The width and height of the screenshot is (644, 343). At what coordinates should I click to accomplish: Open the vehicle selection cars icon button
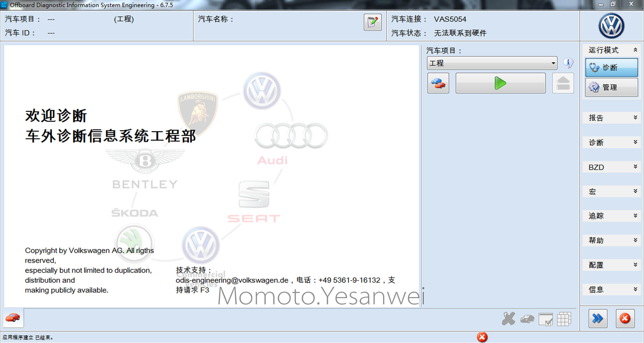coord(438,83)
